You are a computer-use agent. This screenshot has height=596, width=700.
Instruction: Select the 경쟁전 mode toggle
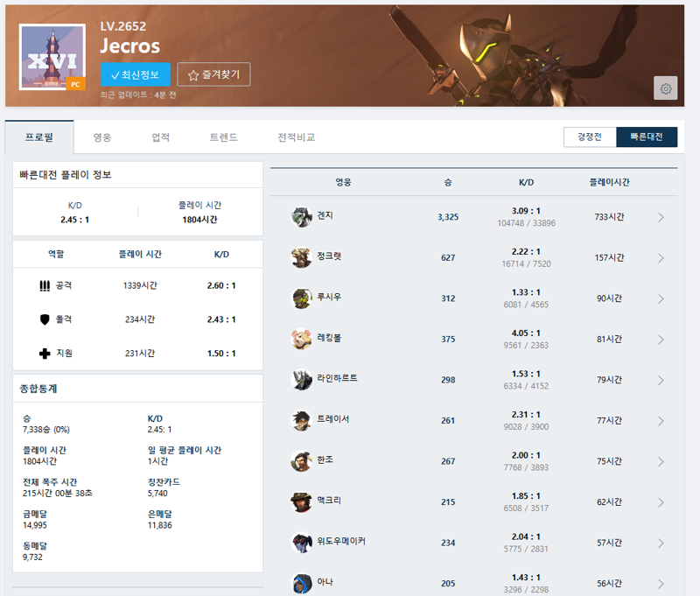pos(590,137)
